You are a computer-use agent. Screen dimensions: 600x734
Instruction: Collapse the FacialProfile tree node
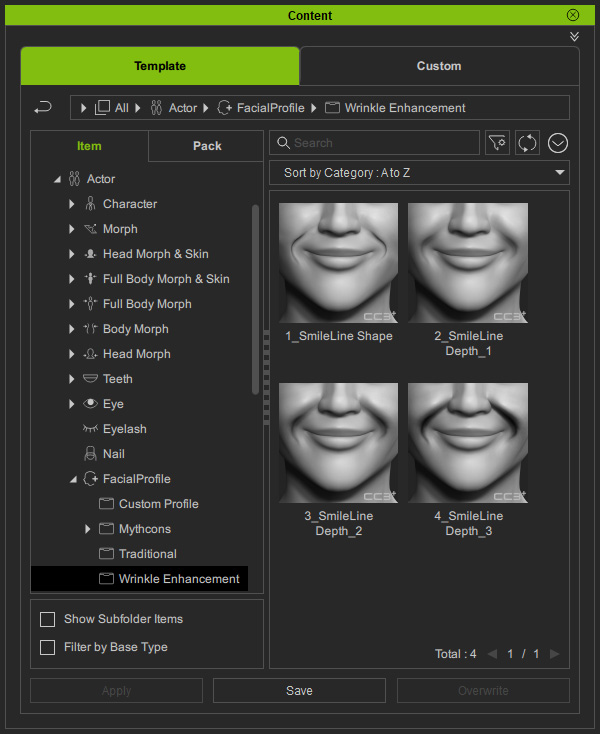(72, 479)
